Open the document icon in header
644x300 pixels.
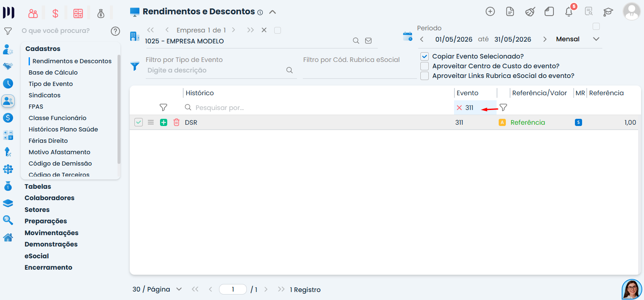coord(510,12)
